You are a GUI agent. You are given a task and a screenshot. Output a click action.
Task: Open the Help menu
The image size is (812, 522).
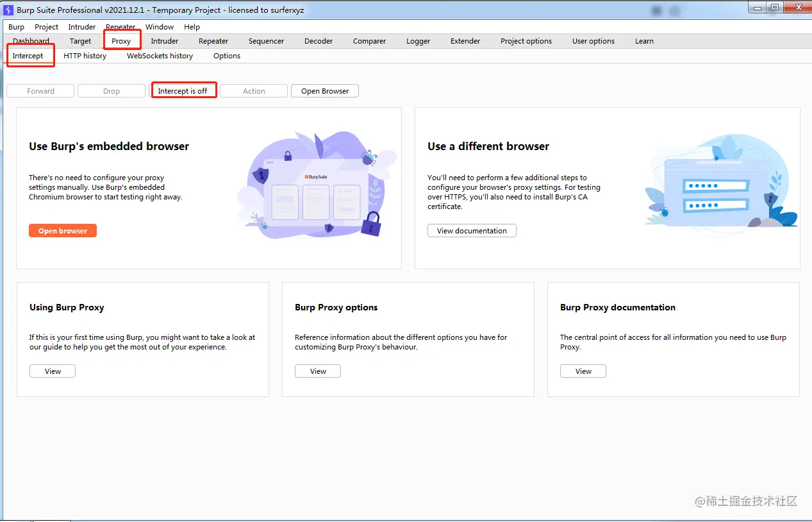pos(192,27)
